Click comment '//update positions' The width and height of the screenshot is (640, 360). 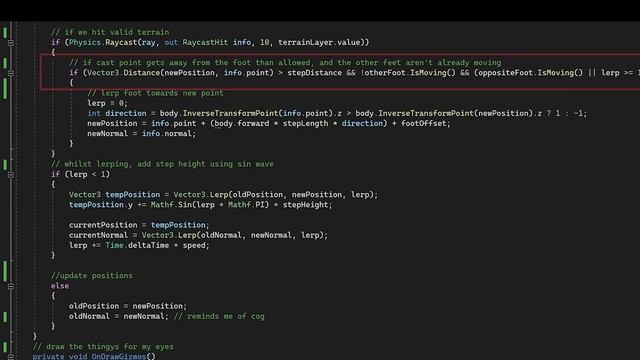tap(92, 276)
